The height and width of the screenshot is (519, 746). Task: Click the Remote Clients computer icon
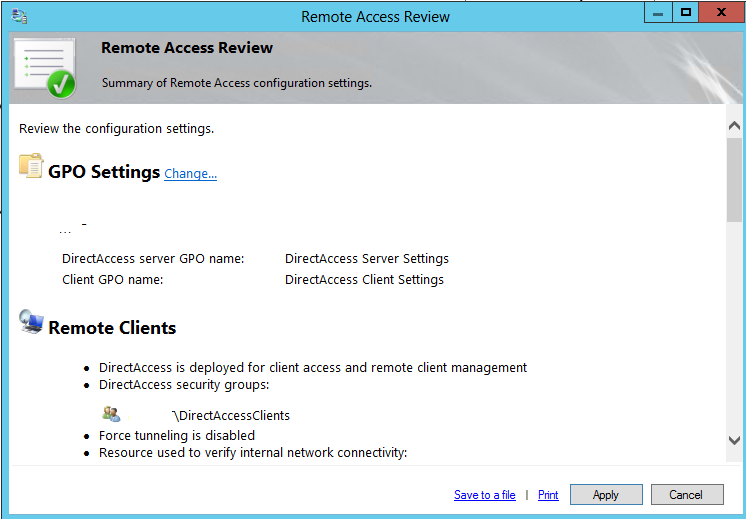(x=31, y=322)
